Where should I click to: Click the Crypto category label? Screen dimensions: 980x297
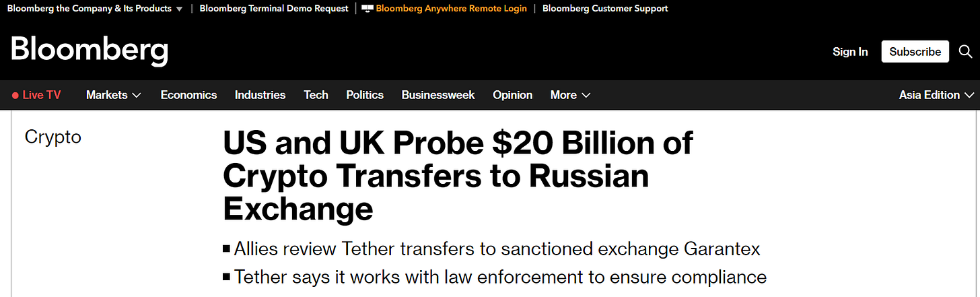(53, 137)
